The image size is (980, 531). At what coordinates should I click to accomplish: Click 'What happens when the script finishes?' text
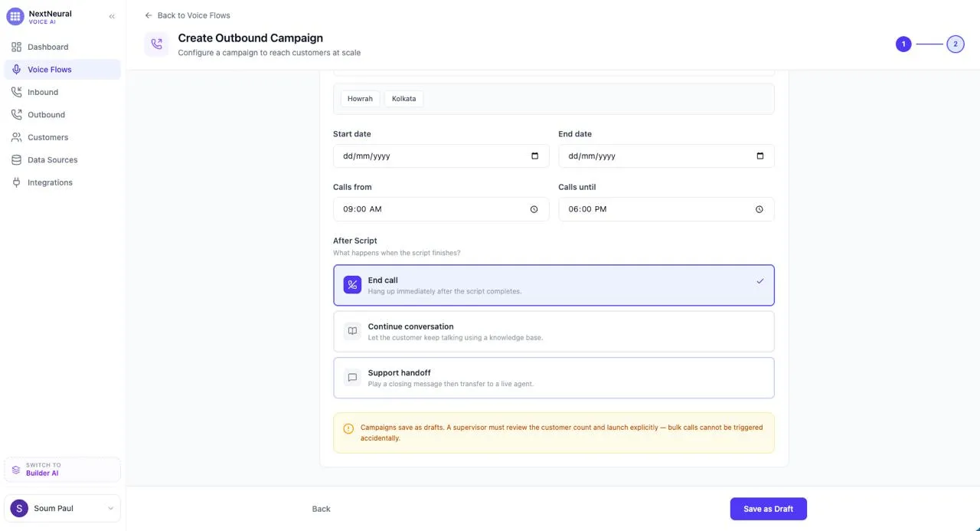[397, 253]
